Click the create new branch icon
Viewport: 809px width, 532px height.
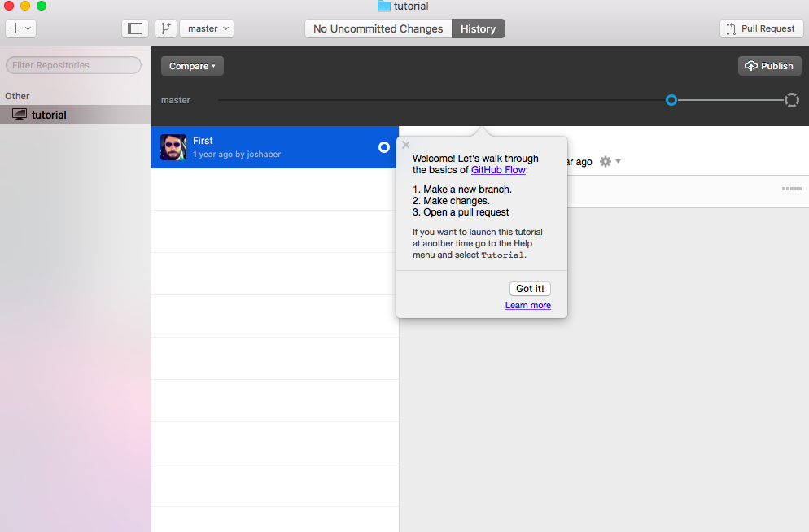(166, 28)
